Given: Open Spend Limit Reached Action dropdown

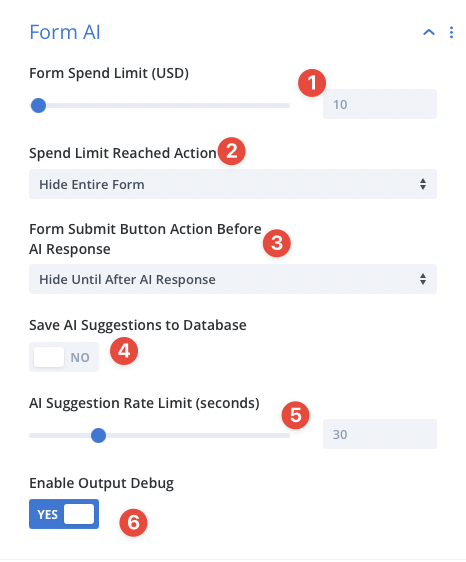Looking at the screenshot, I should pos(233,184).
